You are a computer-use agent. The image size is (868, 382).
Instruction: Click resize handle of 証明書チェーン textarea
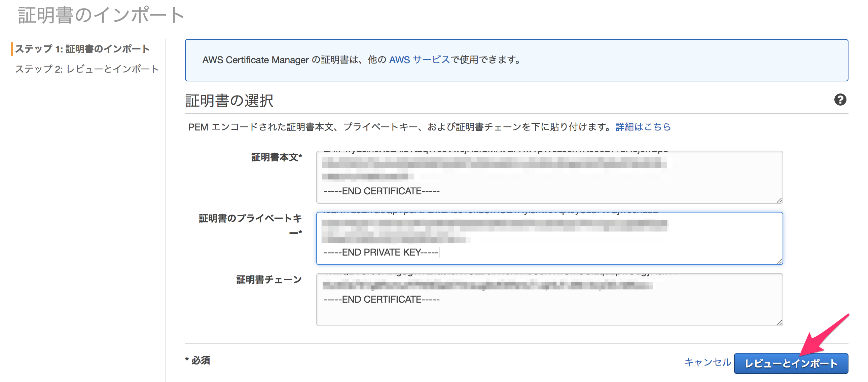pos(779,323)
